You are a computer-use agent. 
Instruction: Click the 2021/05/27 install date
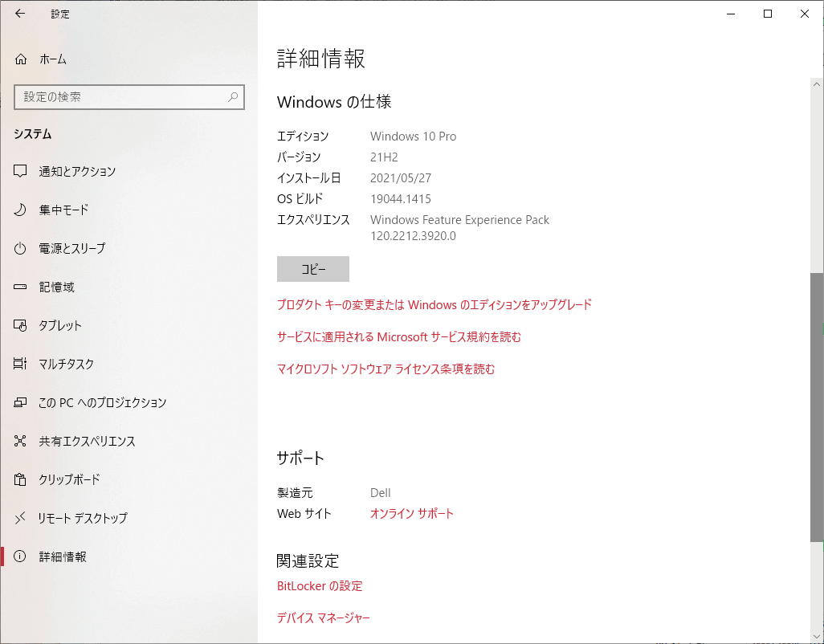[401, 178]
